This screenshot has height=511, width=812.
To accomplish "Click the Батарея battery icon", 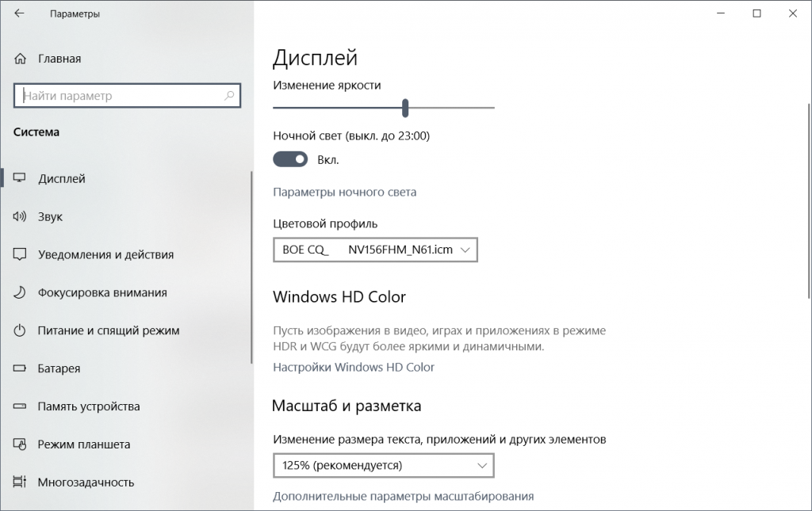I will pyautogui.click(x=21, y=368).
